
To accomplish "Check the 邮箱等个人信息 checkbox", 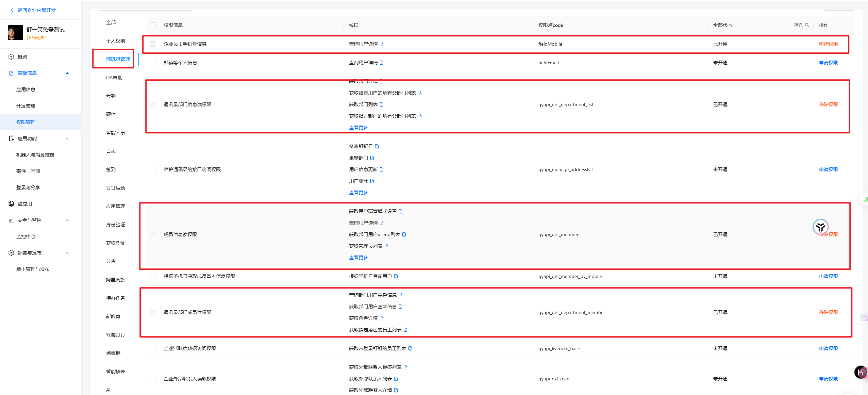I will coord(153,63).
